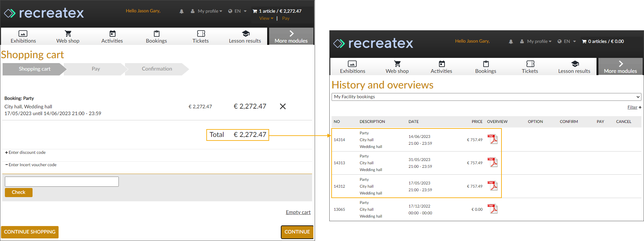This screenshot has width=644, height=241.
Task: Open Exhibitions module in Shopping cart window
Action: tap(23, 37)
